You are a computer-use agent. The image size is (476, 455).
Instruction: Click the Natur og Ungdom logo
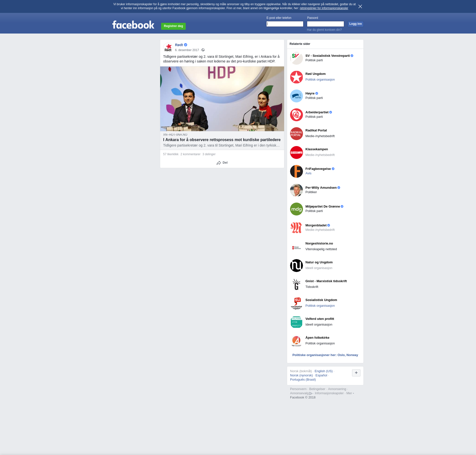pos(297,266)
